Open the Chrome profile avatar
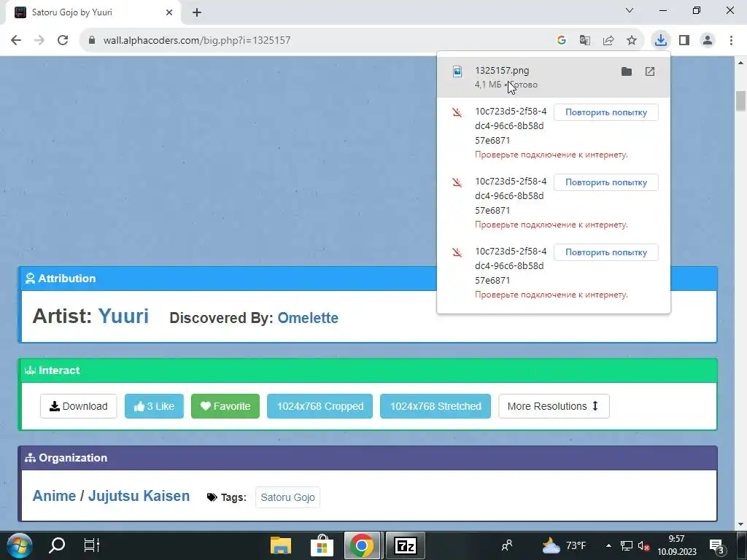Image resolution: width=747 pixels, height=560 pixels. coord(708,41)
